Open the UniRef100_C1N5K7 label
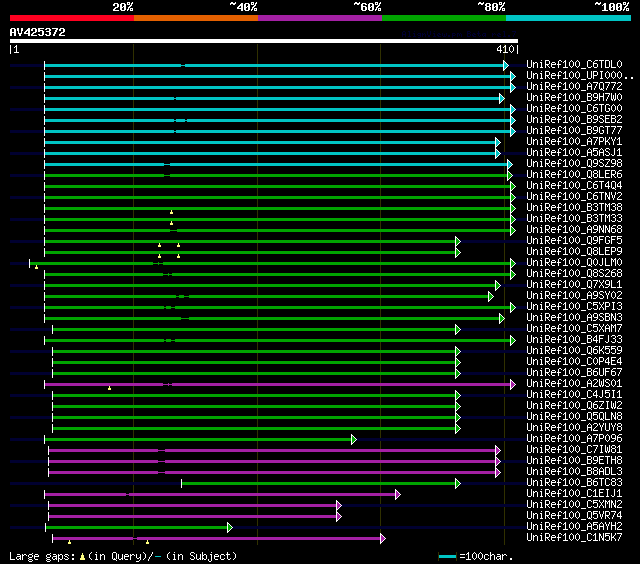The width and height of the screenshot is (640, 564). click(x=574, y=538)
